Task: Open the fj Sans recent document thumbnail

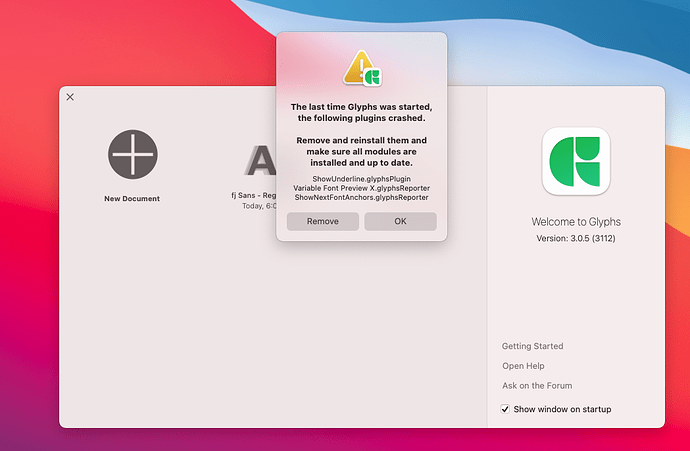Action: 260,160
